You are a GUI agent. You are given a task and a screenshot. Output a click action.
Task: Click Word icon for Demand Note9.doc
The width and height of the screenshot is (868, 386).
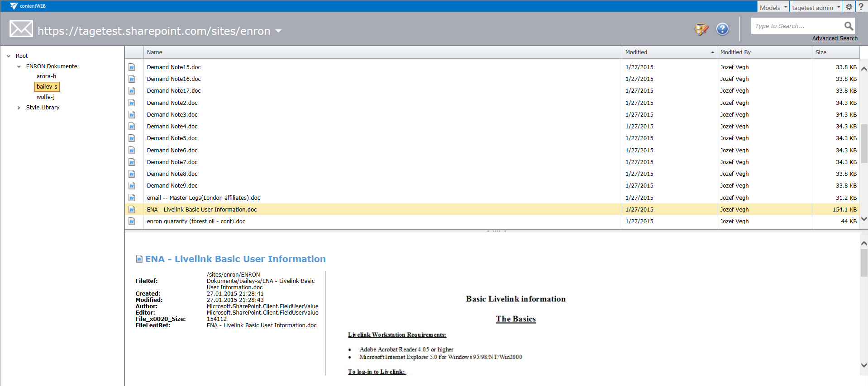tap(132, 185)
